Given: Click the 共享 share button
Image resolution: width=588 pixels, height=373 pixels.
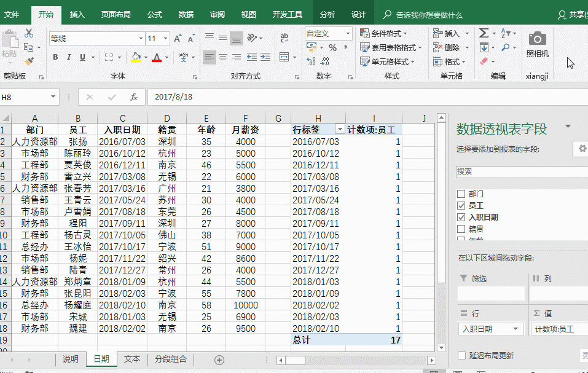Looking at the screenshot, I should tap(571, 15).
